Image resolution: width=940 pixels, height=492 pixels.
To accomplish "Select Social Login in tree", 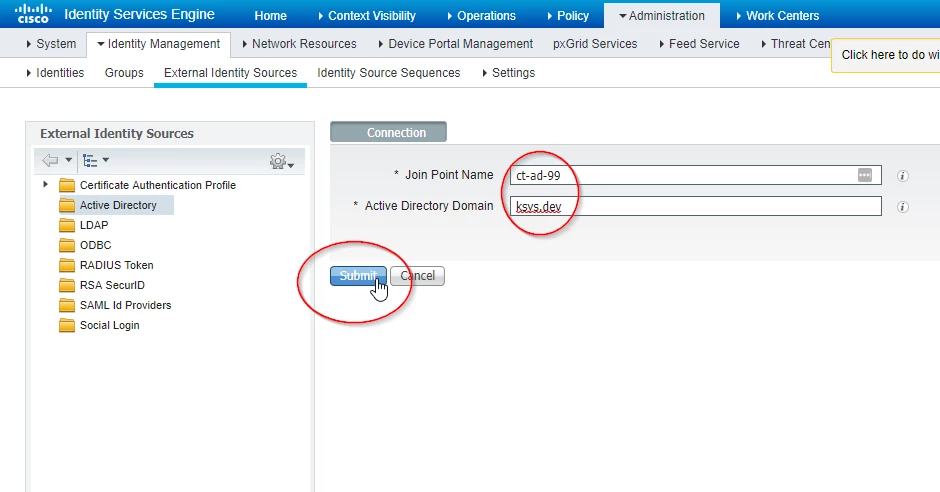I will point(110,325).
